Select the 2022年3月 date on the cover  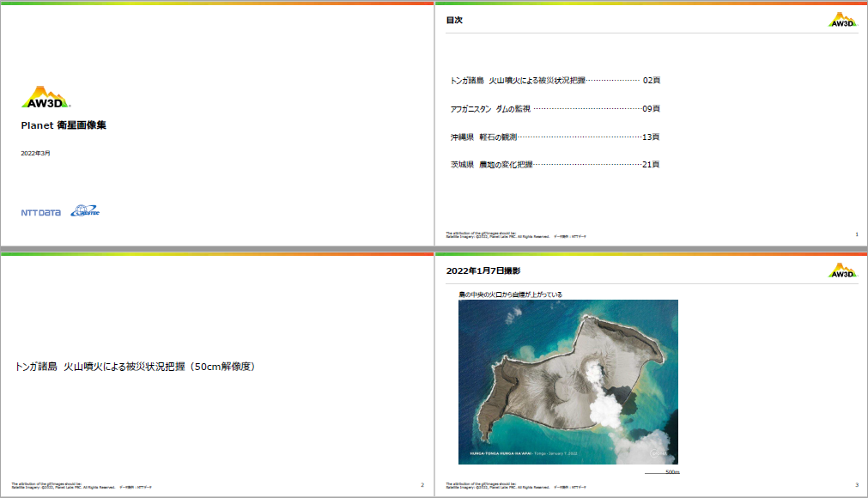35,153
